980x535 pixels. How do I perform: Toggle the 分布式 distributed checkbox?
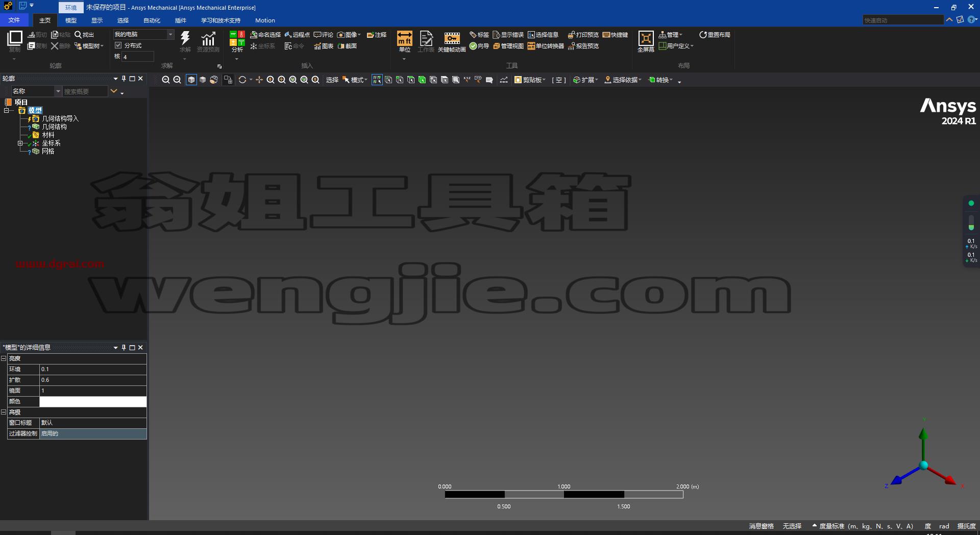tap(118, 45)
